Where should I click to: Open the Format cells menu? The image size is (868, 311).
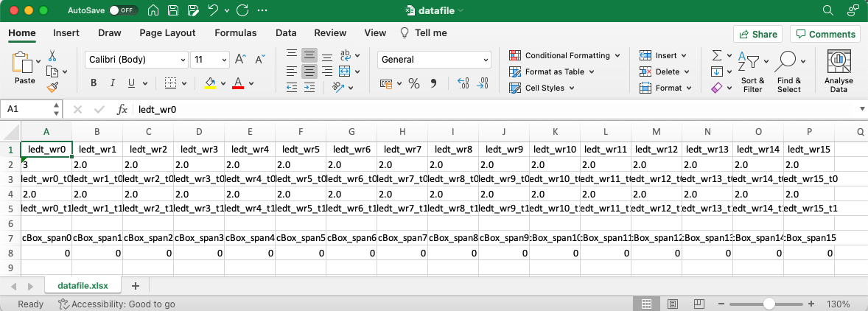665,88
